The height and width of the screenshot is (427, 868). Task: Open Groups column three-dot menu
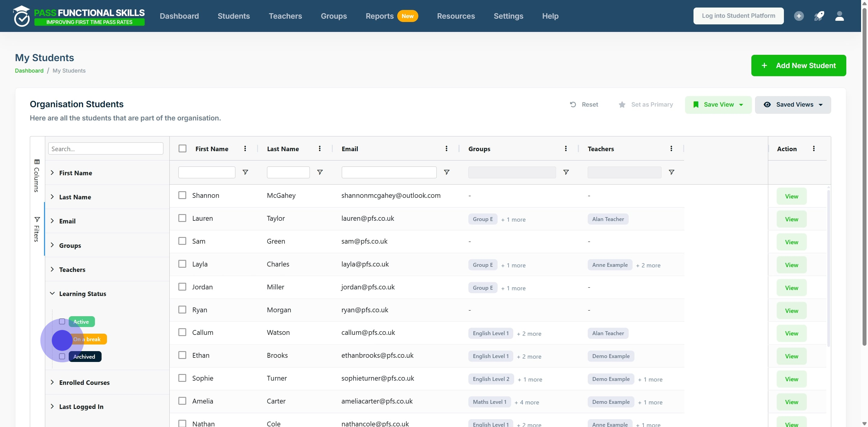(x=565, y=148)
